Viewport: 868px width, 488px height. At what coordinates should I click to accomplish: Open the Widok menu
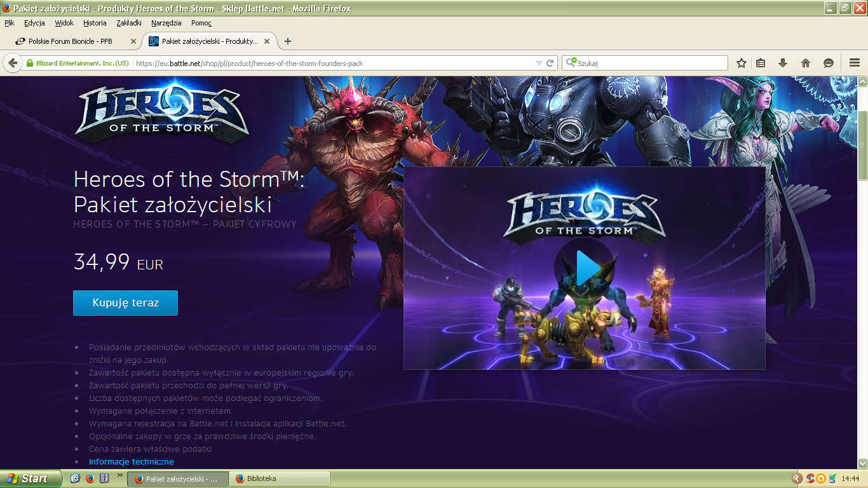pos(64,23)
